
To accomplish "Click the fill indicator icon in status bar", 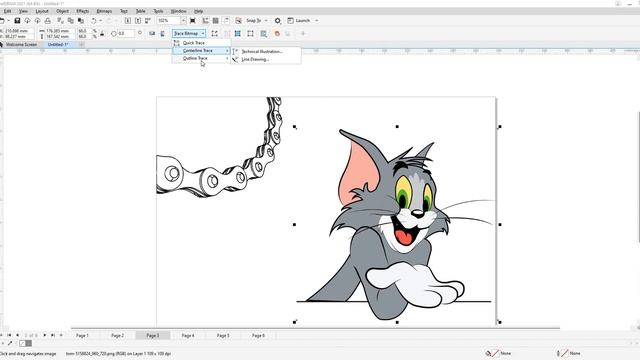I will tap(492, 353).
